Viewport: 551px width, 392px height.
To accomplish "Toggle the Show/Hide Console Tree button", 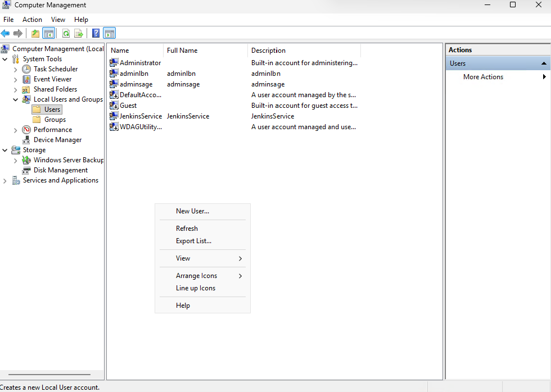I will [x=49, y=33].
